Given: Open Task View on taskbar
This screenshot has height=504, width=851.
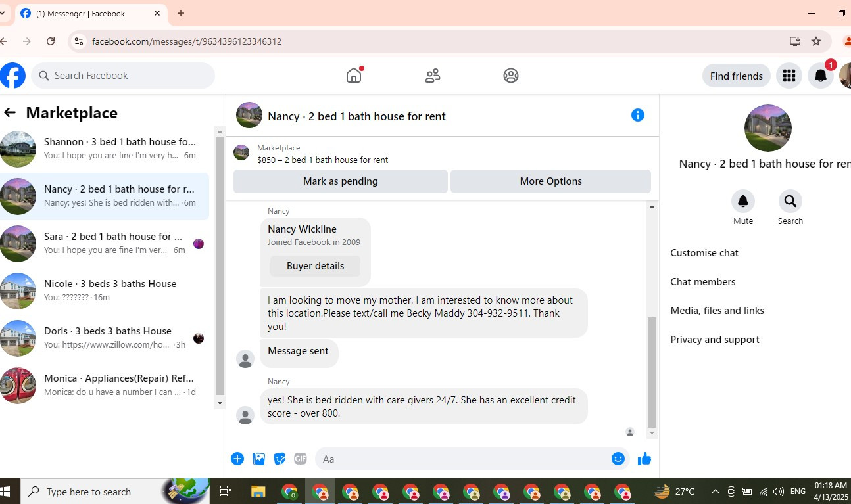Looking at the screenshot, I should coord(226,492).
